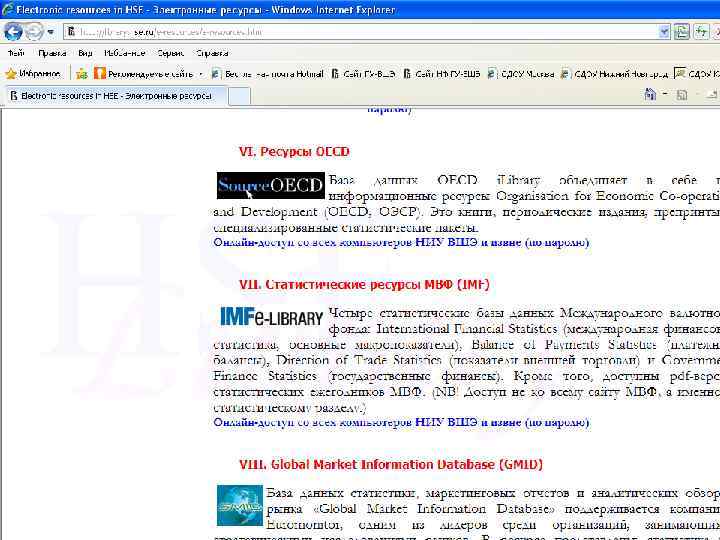Click the GMID globe logo image
The image size is (720, 540).
[x=240, y=505]
